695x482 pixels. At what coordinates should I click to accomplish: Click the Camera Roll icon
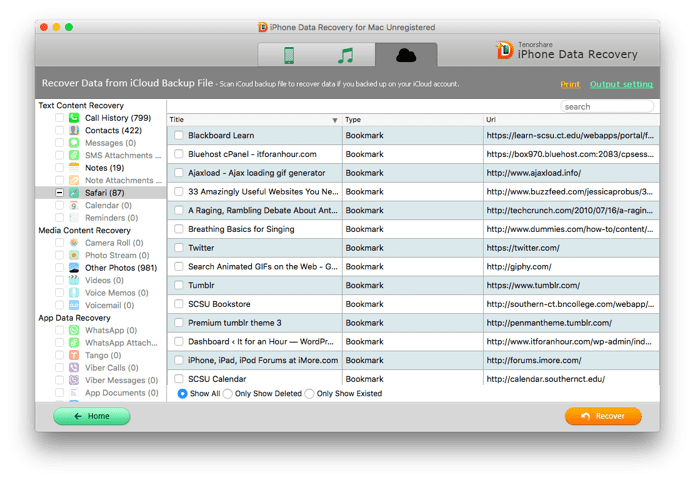pos(74,243)
